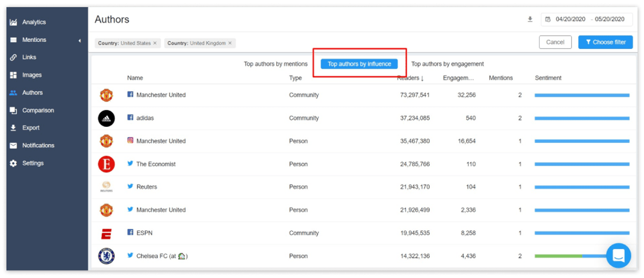
Task: Sort the table by Type
Action: (x=295, y=78)
